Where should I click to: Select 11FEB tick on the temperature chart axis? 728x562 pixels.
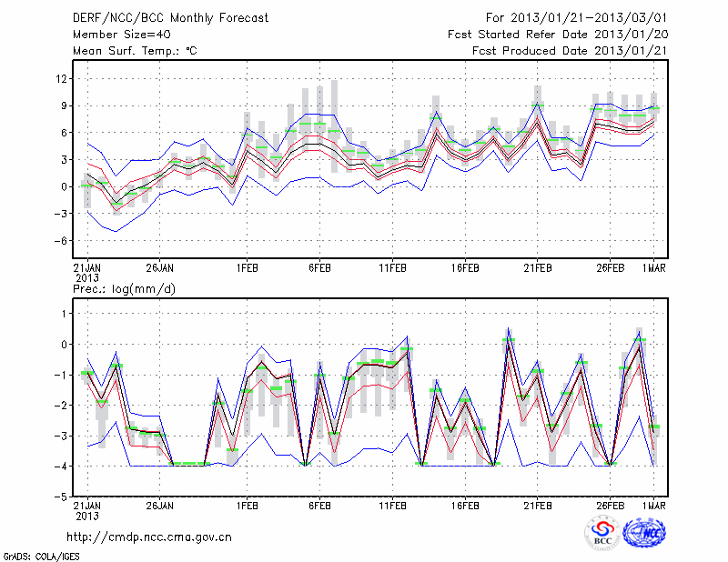[x=391, y=267]
